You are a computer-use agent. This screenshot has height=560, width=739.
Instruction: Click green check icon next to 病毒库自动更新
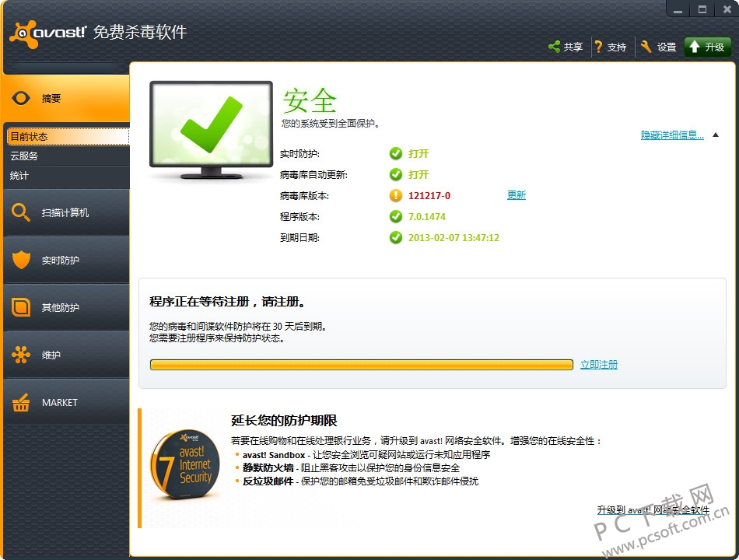396,174
